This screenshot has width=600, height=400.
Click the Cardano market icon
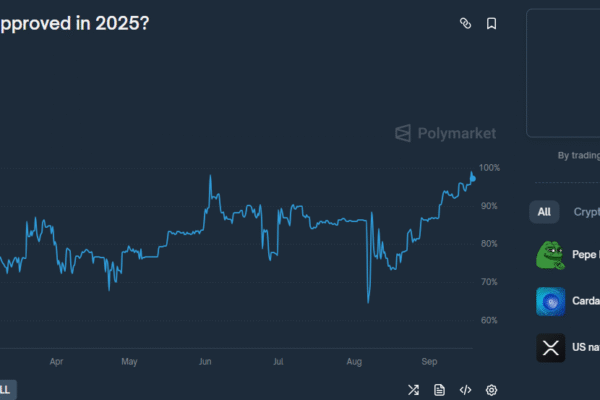coord(550,301)
